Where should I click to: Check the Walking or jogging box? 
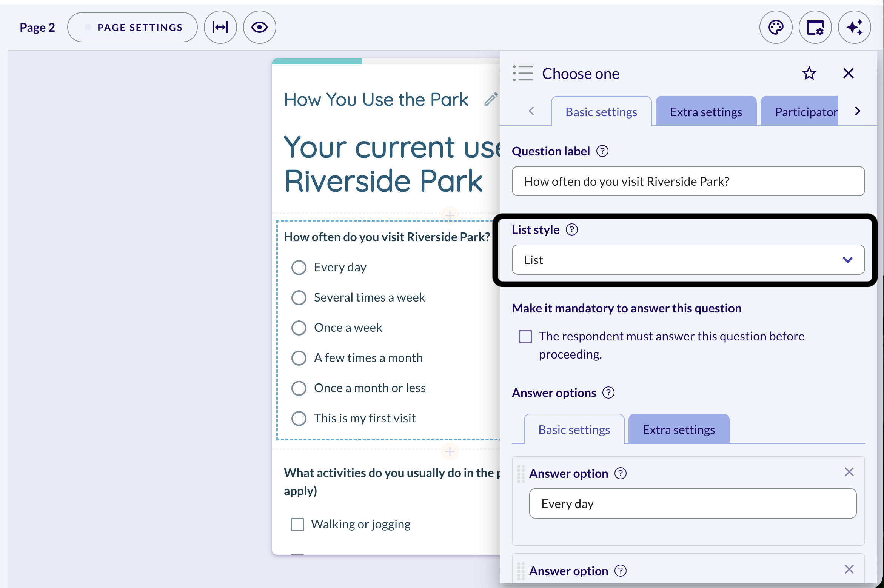[x=297, y=524]
